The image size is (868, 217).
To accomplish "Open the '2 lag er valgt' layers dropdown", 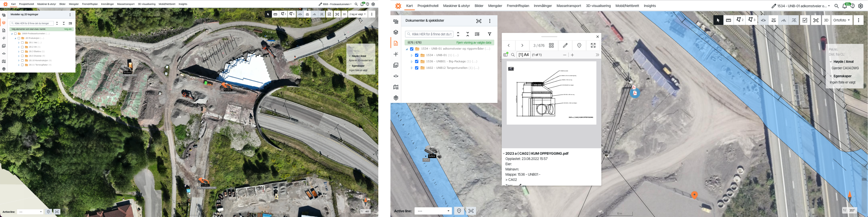I will [356, 14].
